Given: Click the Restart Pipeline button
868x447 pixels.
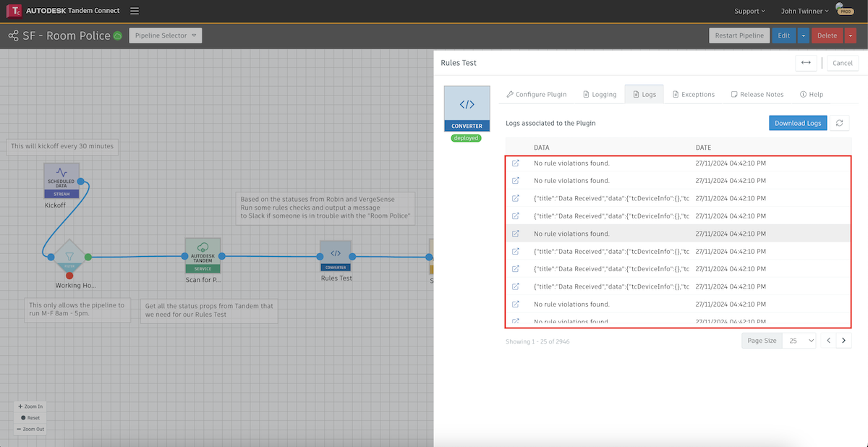Looking at the screenshot, I should [x=739, y=35].
